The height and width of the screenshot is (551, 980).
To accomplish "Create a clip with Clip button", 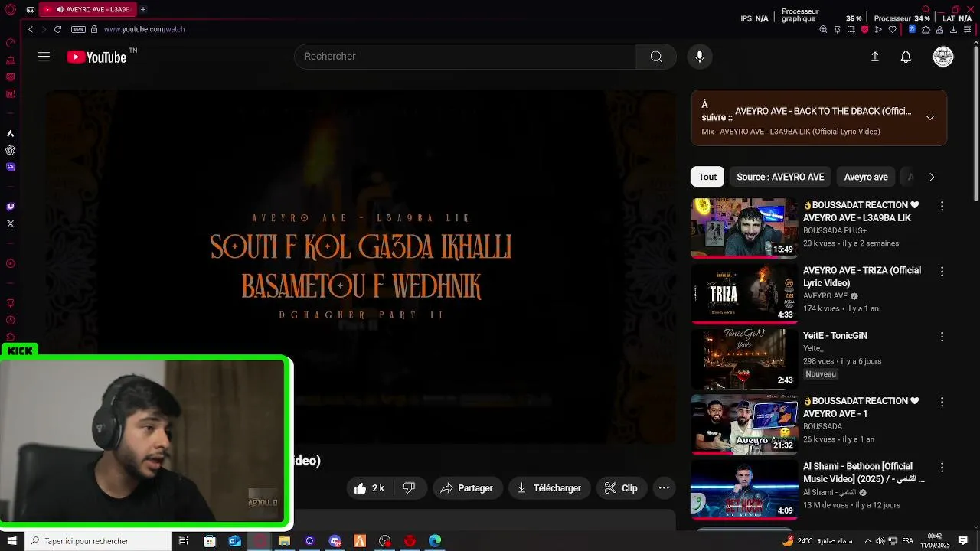I will click(622, 488).
